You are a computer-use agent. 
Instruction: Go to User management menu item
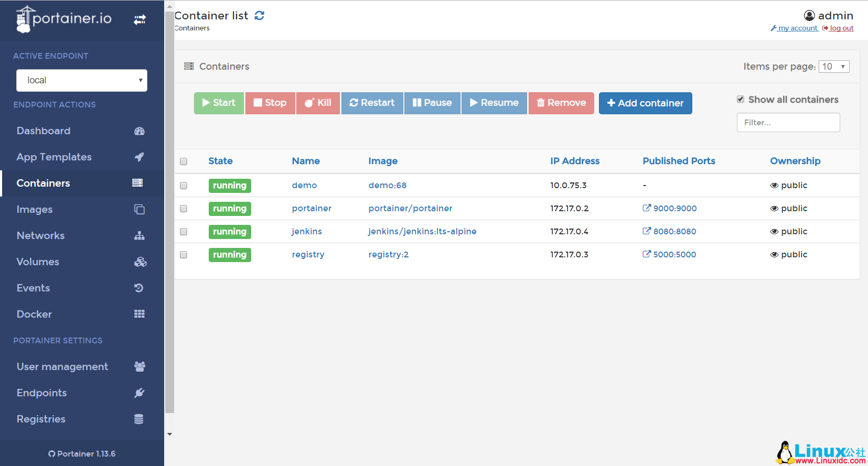62,366
